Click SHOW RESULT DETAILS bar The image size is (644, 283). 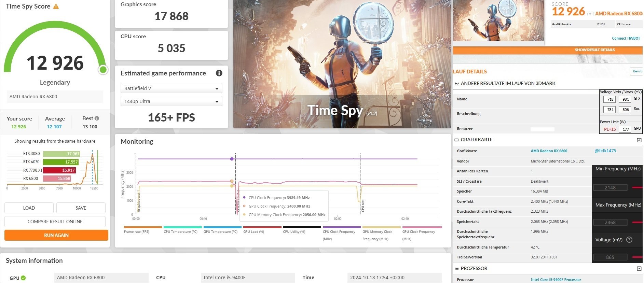(548, 50)
